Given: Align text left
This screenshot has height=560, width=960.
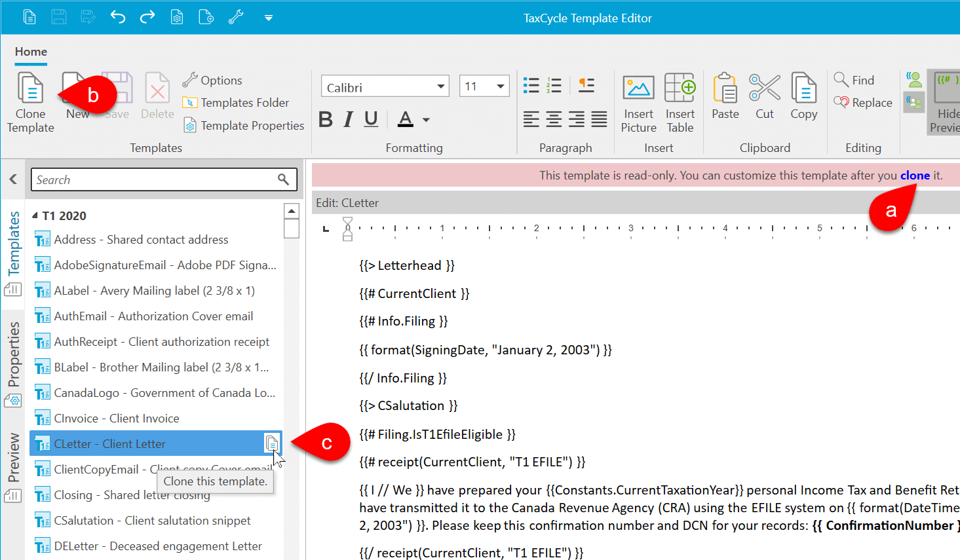Looking at the screenshot, I should 531,119.
